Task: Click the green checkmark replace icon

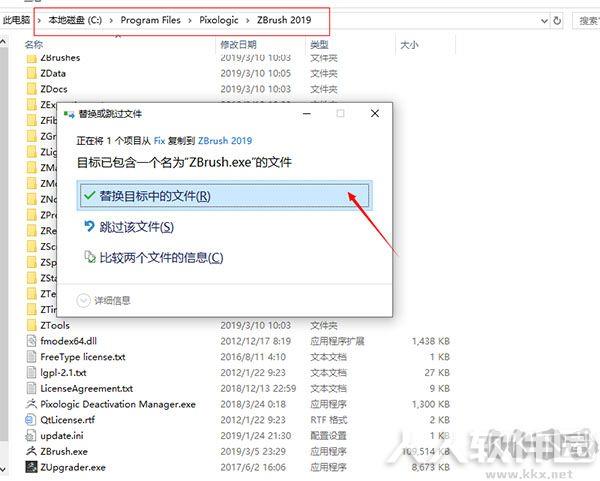Action: pyautogui.click(x=89, y=196)
